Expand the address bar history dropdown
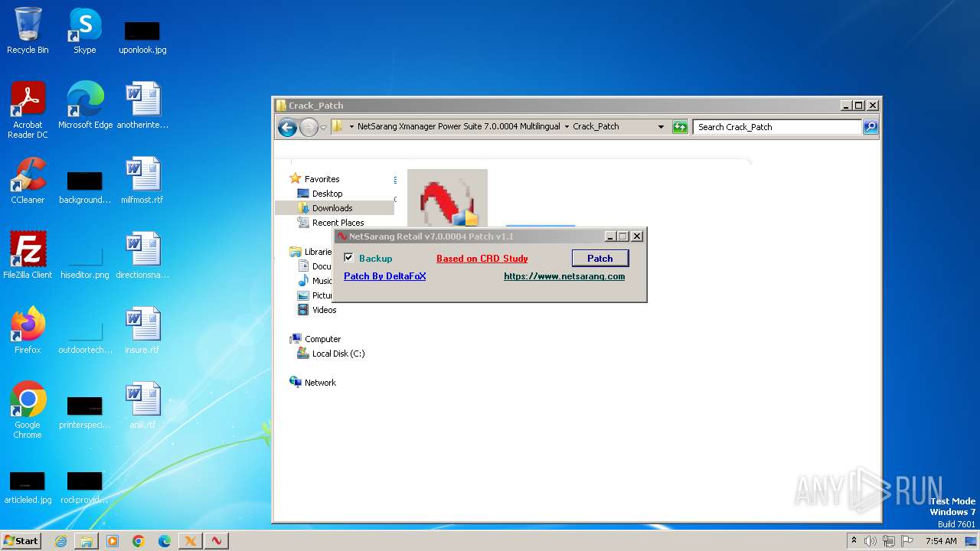Image resolution: width=980 pixels, height=551 pixels. click(x=661, y=127)
